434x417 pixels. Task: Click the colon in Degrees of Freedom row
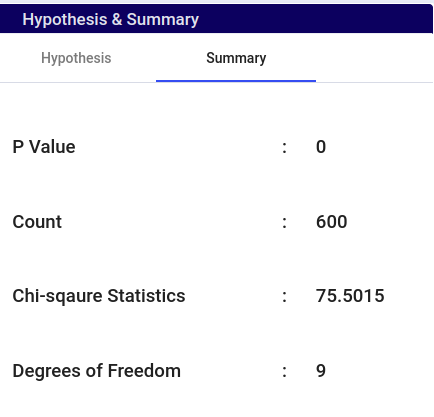(x=284, y=371)
